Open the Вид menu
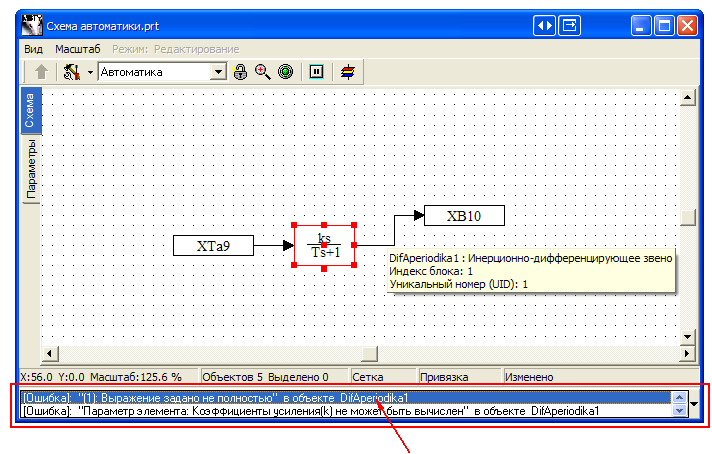The image size is (712, 454). click(x=34, y=49)
